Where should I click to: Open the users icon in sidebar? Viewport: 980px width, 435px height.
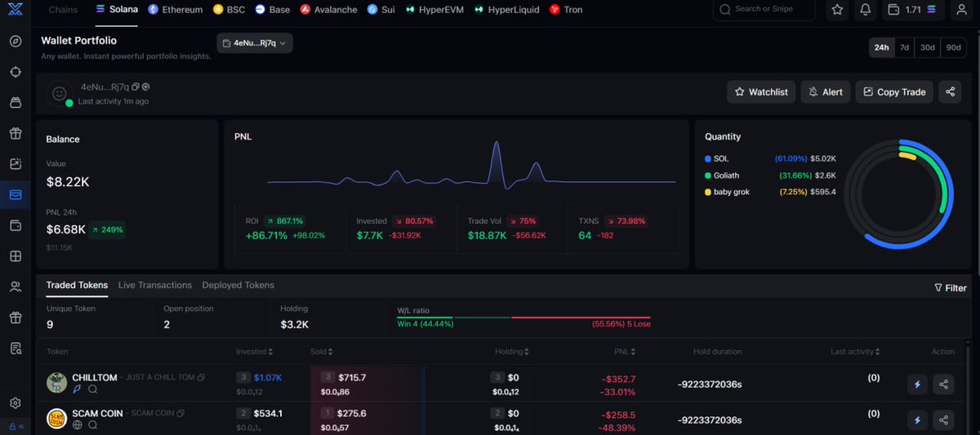(x=16, y=286)
